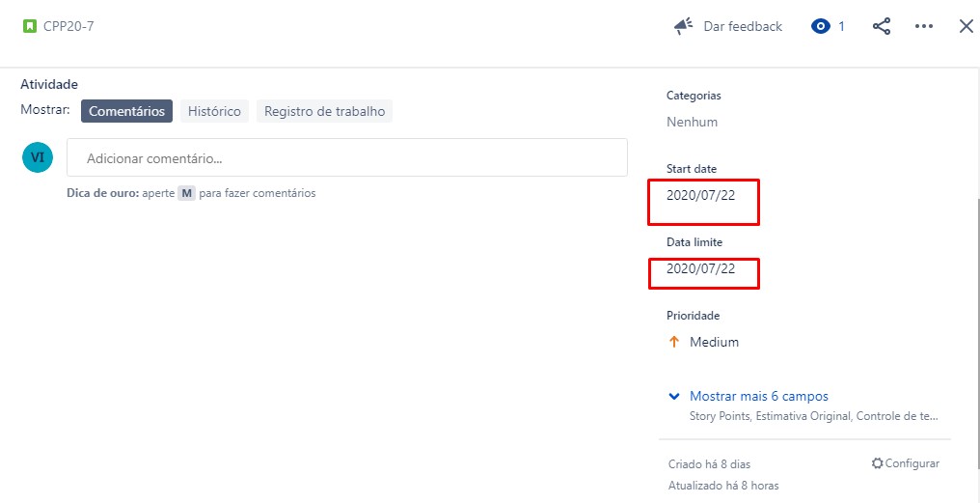Screen dimensions: 980x503
Task: Click the Categorias value Nenhum
Action: point(692,122)
